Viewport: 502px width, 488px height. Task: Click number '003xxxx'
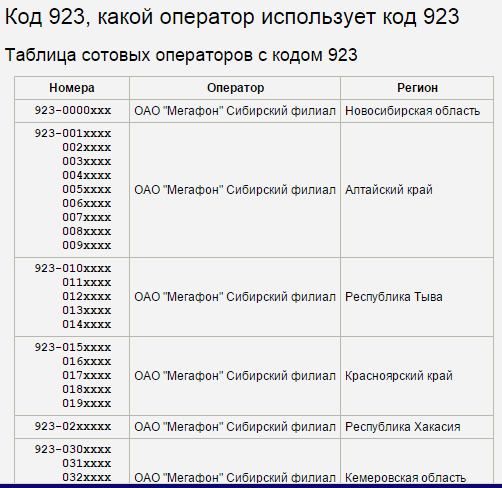coord(87,161)
